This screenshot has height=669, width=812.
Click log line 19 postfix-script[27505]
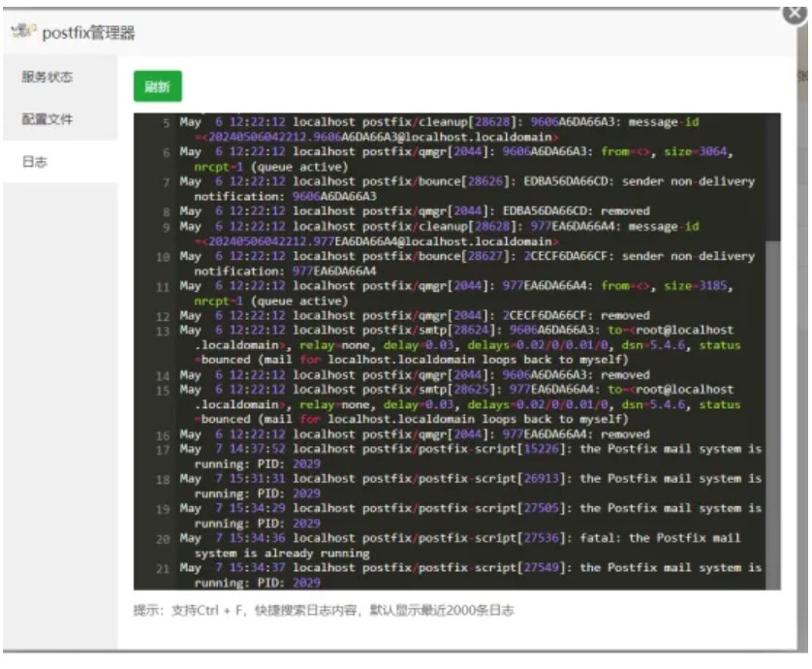point(470,516)
